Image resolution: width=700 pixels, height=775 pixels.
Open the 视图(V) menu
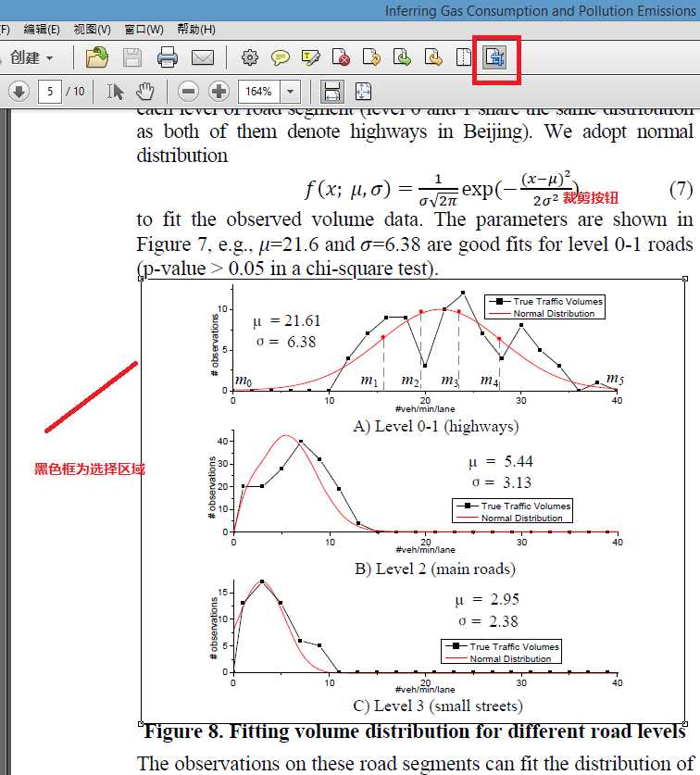point(92,30)
